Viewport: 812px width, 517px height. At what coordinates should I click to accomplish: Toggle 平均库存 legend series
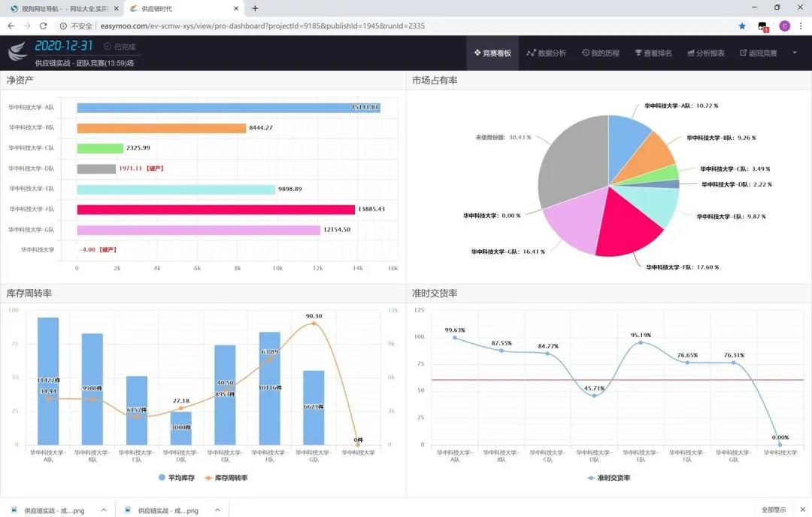click(x=177, y=478)
